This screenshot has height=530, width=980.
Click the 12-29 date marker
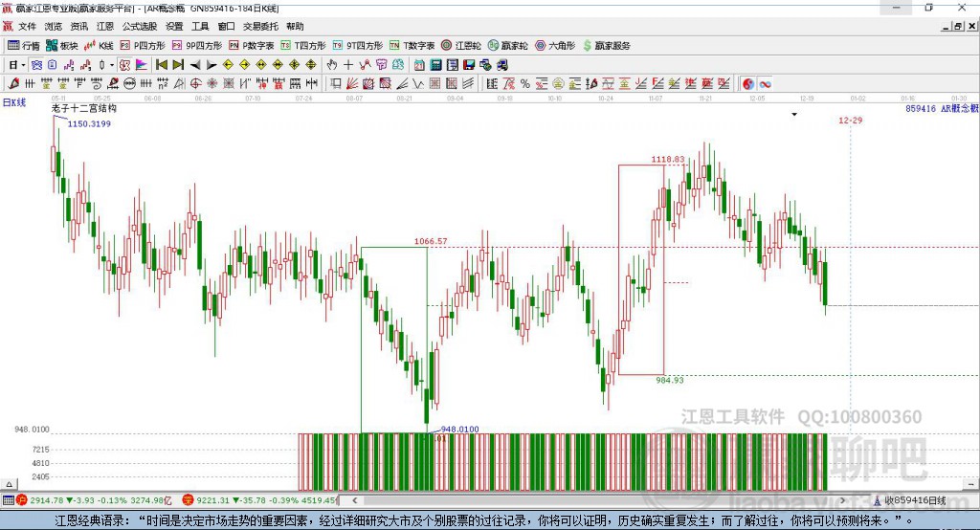(x=851, y=120)
